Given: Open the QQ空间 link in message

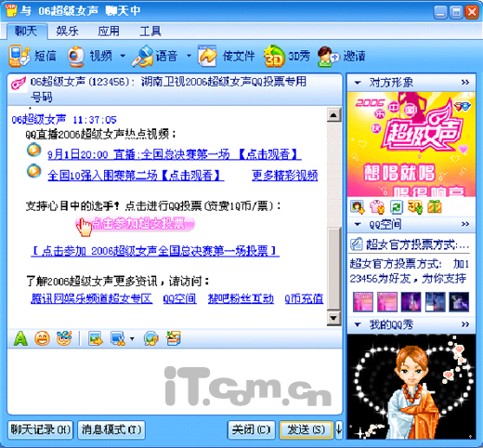Looking at the screenshot, I should pos(179,298).
